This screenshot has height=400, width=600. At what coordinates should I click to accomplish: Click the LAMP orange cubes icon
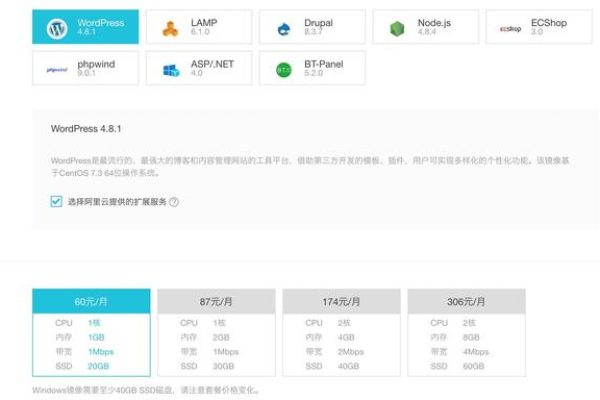coord(170,28)
